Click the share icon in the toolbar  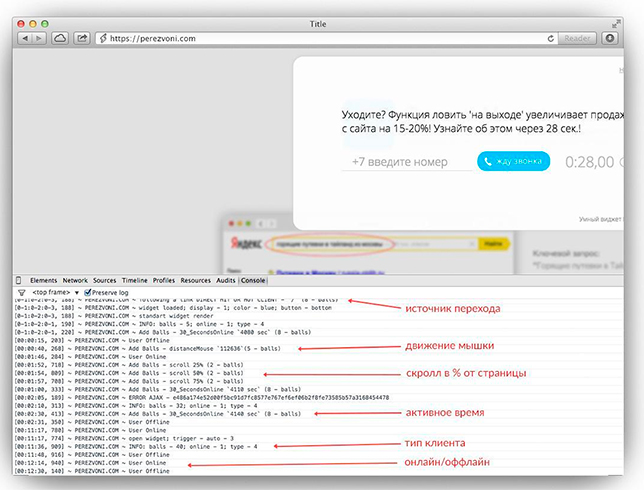(82, 38)
